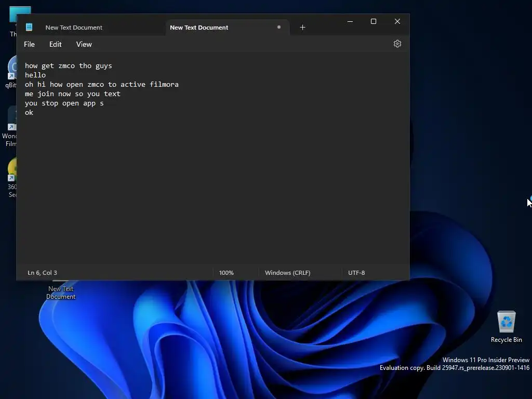Viewport: 532px width, 399px height.
Task: Click the line 'how get zmco tho guys'
Action: click(68, 66)
